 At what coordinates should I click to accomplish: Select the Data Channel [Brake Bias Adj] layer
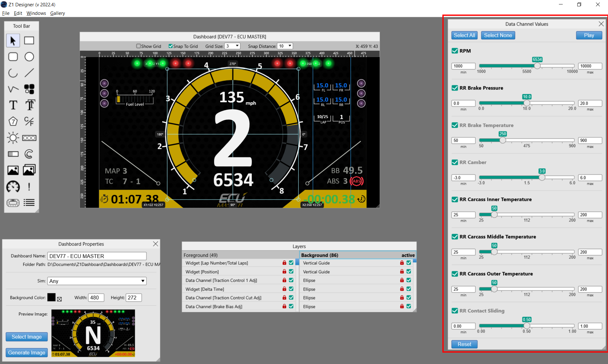(x=239, y=306)
